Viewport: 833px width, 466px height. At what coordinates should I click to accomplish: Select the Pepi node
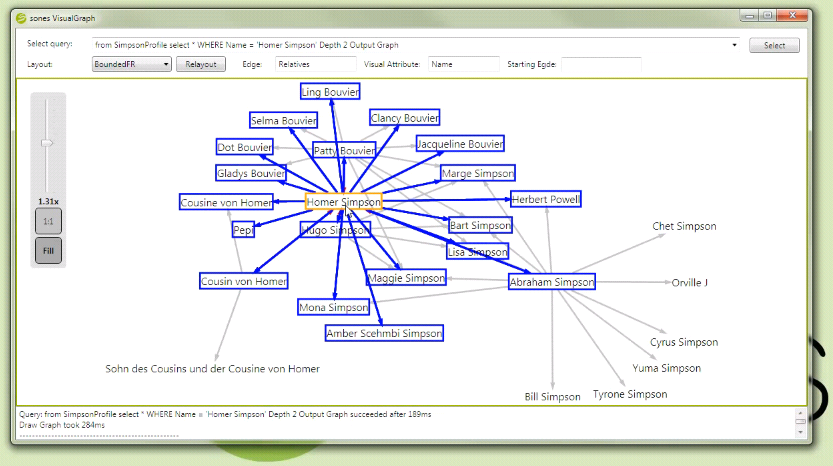point(243,230)
